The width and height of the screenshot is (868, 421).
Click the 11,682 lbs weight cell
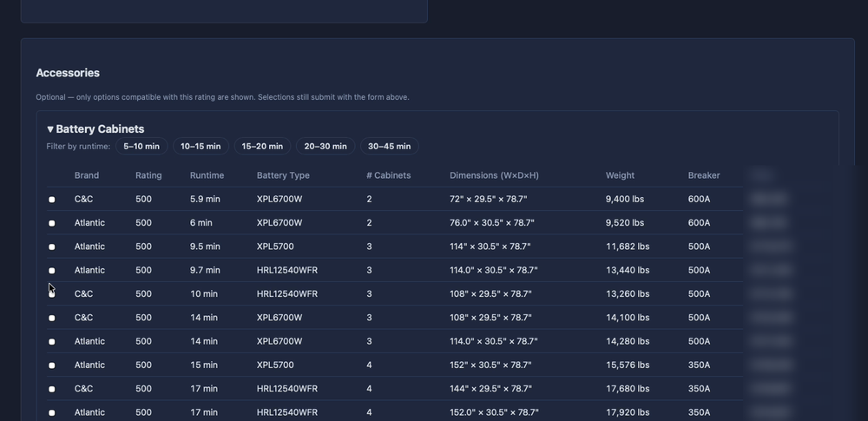[628, 247]
